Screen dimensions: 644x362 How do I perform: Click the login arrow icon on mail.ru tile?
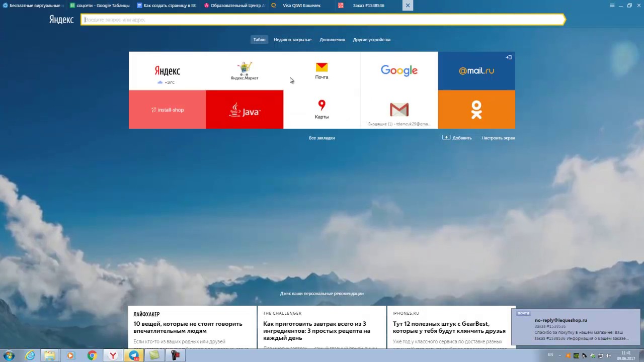tap(509, 57)
